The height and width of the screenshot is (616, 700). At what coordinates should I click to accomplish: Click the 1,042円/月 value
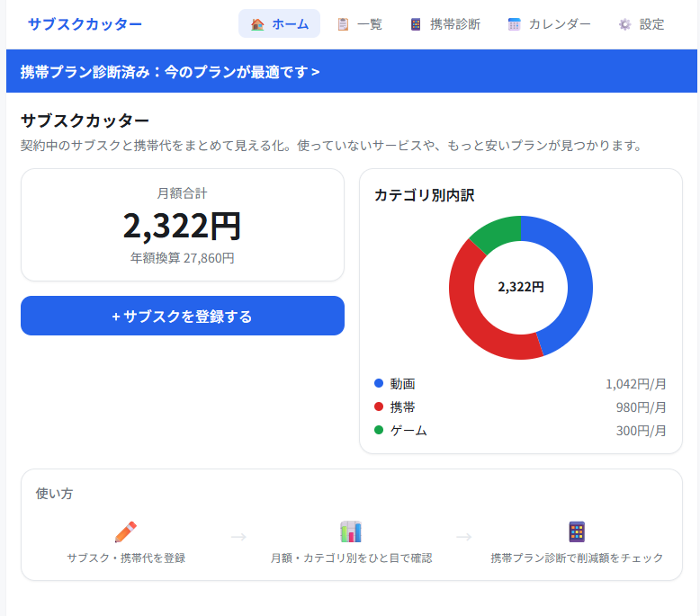coord(636,384)
